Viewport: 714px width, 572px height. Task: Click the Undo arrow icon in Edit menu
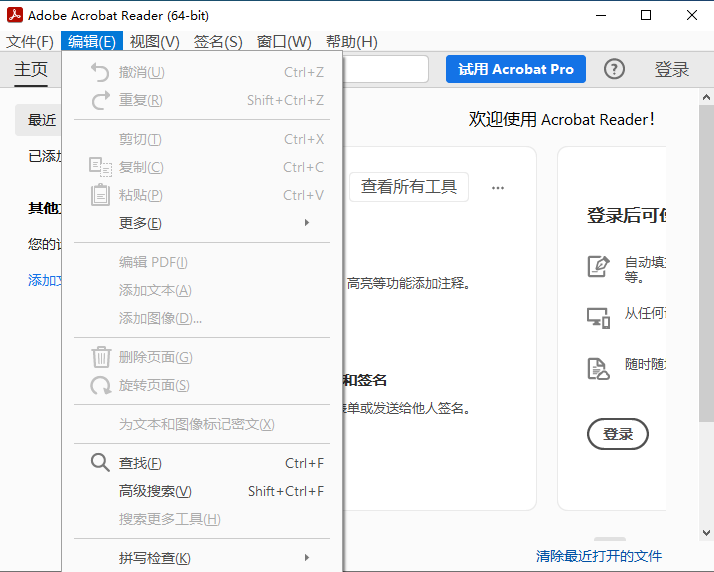100,72
